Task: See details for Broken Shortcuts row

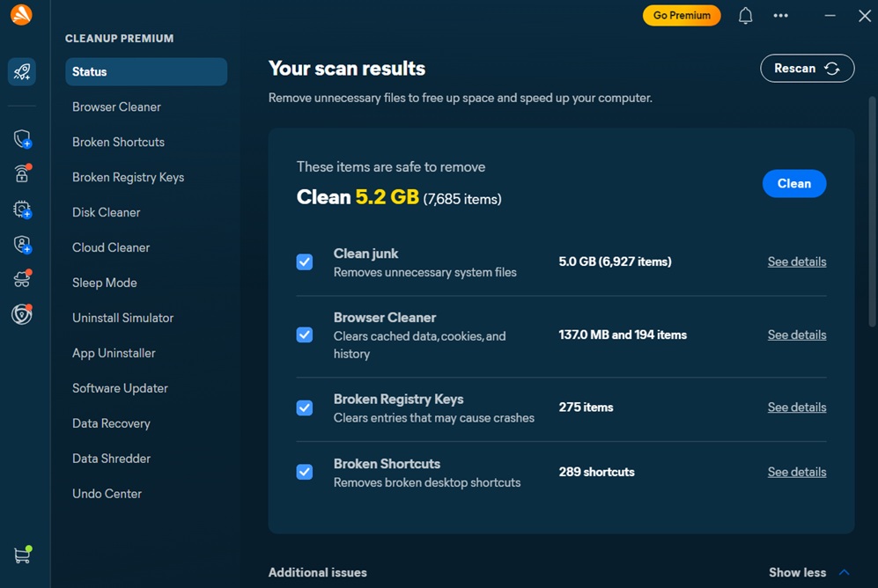Action: (797, 472)
